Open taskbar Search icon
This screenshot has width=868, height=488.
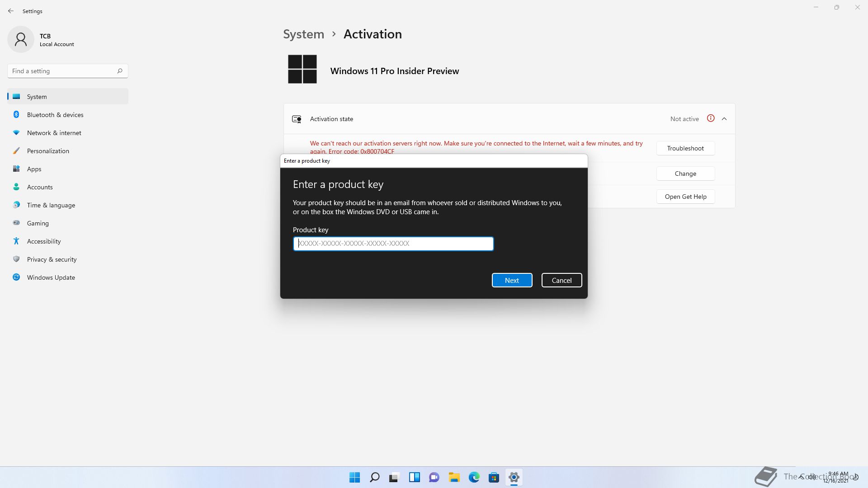pyautogui.click(x=374, y=477)
